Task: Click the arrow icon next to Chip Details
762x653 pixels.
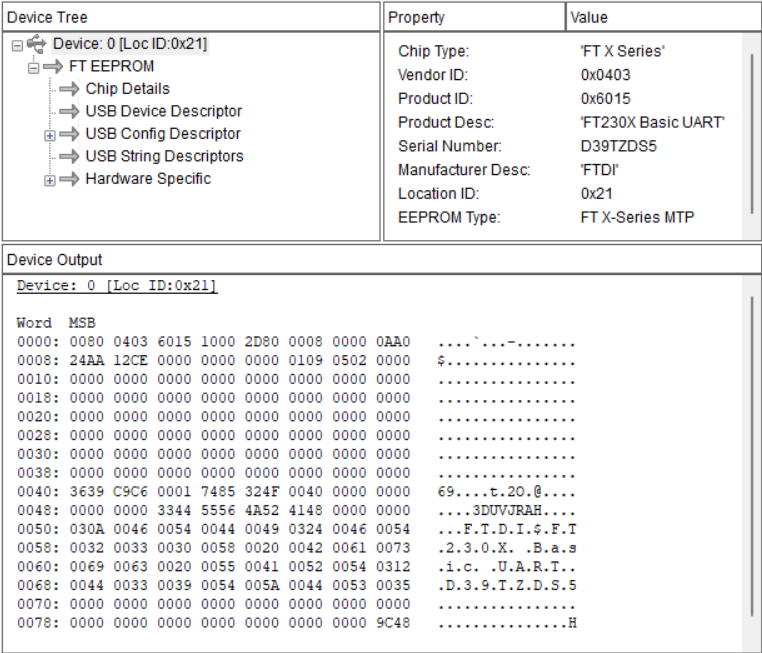Action: pyautogui.click(x=70, y=89)
